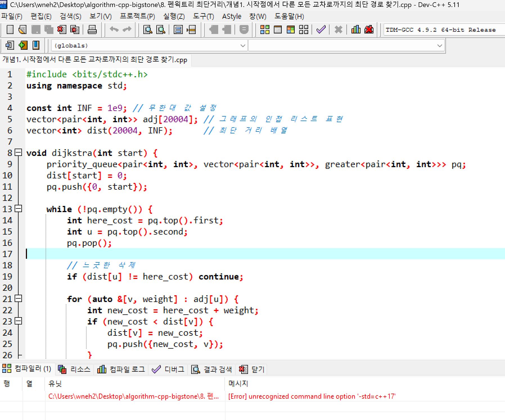Click the Compile and Run icon
505x420 pixels.
291,29
